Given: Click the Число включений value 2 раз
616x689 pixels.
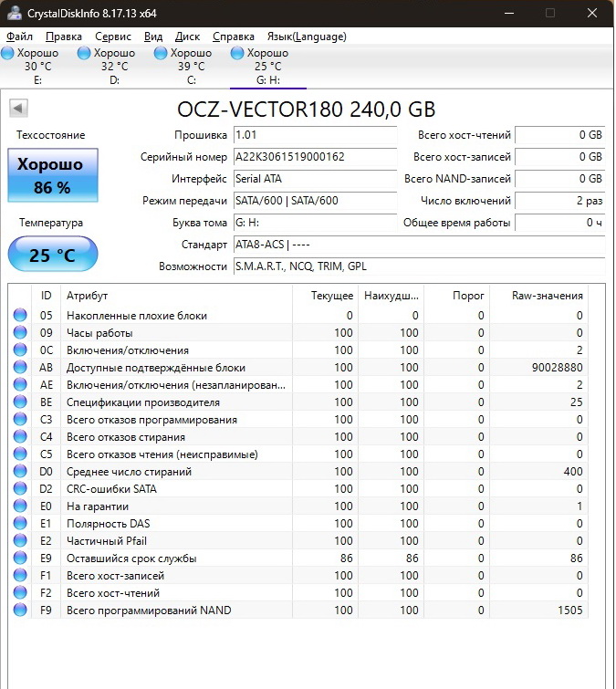Looking at the screenshot, I should (560, 201).
